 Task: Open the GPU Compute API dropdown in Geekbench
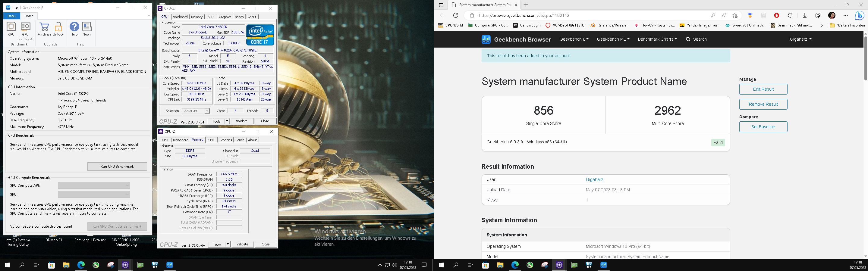pyautogui.click(x=94, y=185)
